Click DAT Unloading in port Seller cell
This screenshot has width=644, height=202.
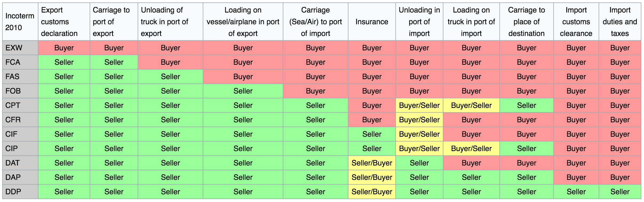pyautogui.click(x=419, y=163)
